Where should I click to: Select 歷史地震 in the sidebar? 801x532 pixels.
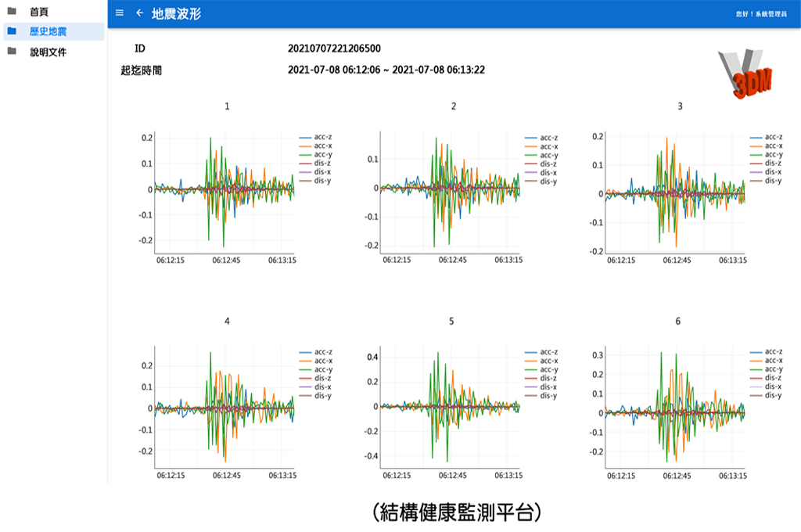point(48,31)
